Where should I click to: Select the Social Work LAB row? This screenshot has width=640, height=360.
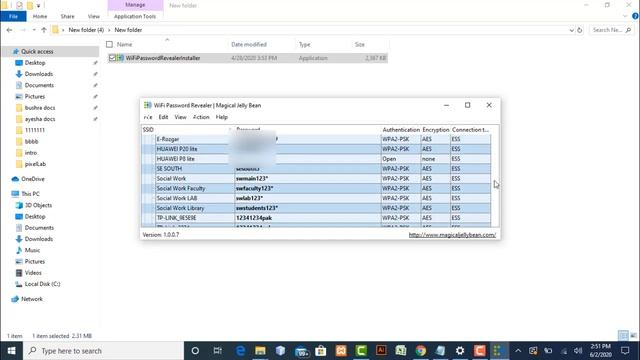(316, 198)
